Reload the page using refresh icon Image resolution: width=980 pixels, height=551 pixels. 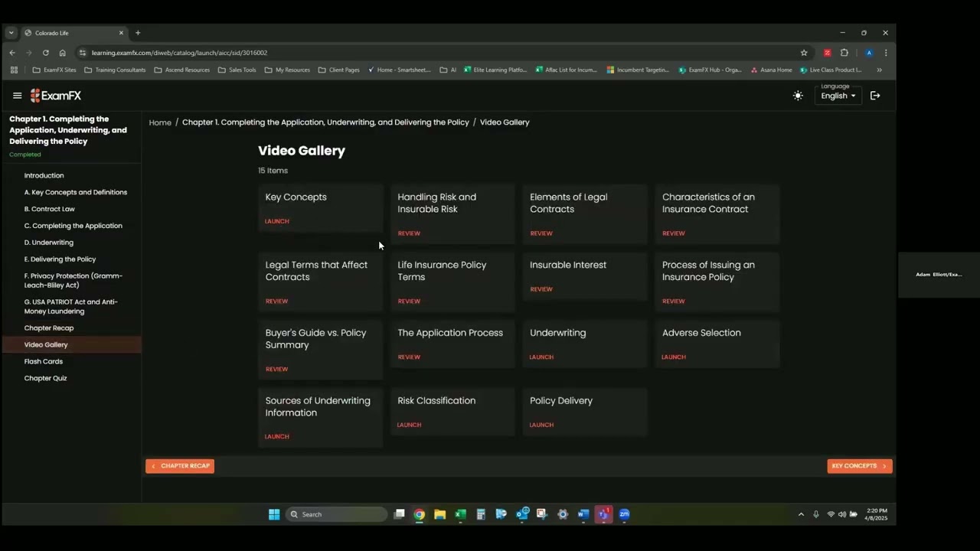[x=45, y=53]
